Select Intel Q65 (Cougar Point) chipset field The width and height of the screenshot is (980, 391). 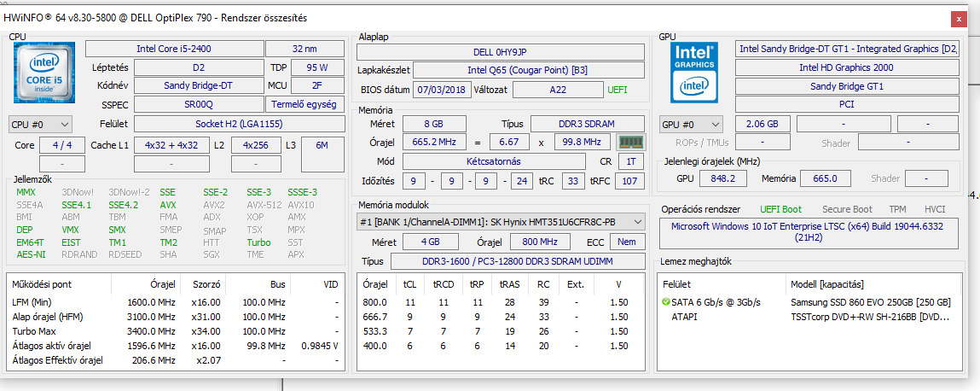point(529,70)
